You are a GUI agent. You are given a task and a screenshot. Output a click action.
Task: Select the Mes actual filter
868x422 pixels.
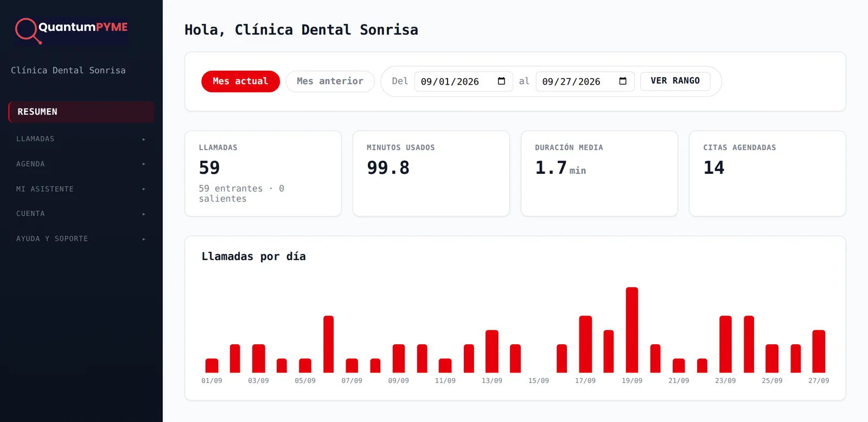pyautogui.click(x=240, y=81)
